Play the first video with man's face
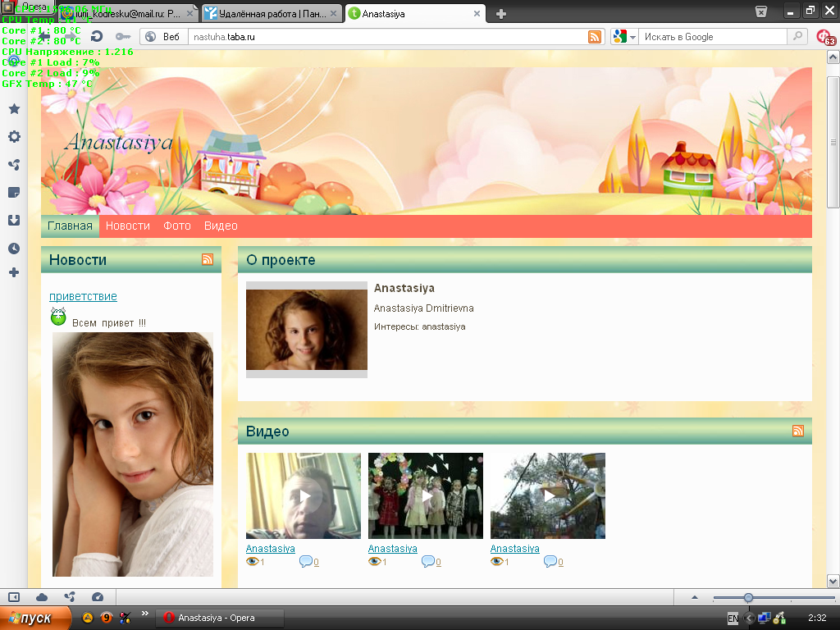Viewport: 840px width, 630px height. click(304, 495)
